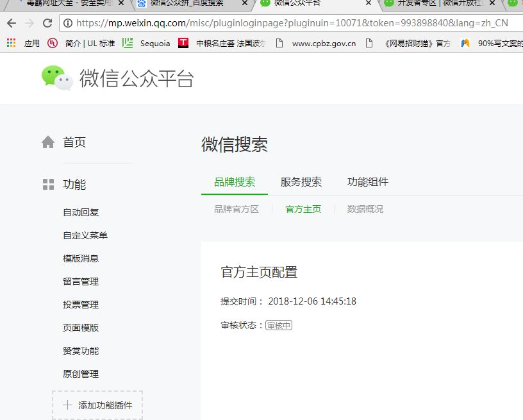This screenshot has width=523, height=420.
Task: Reload the page with the refresh icon
Action: tap(47, 23)
